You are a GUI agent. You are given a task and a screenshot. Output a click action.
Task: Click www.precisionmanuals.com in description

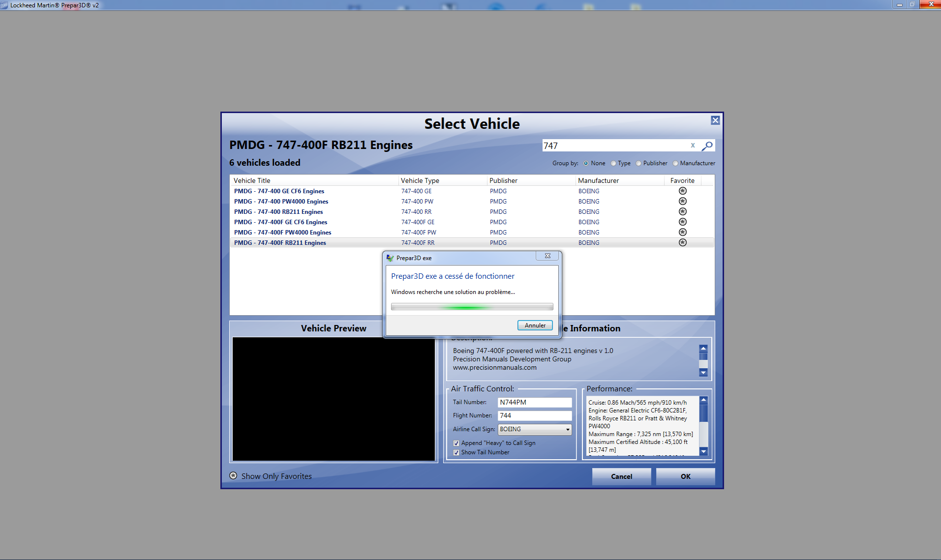(494, 367)
